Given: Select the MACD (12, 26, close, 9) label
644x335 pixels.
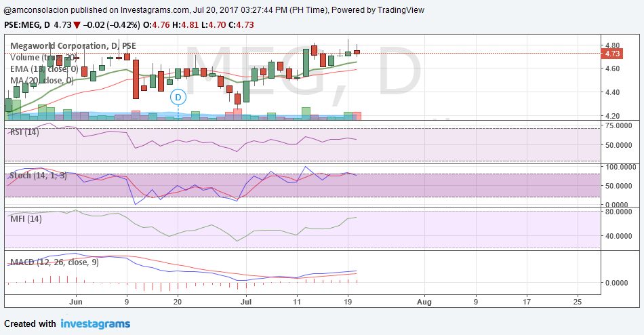Looking at the screenshot, I should 54,262.
